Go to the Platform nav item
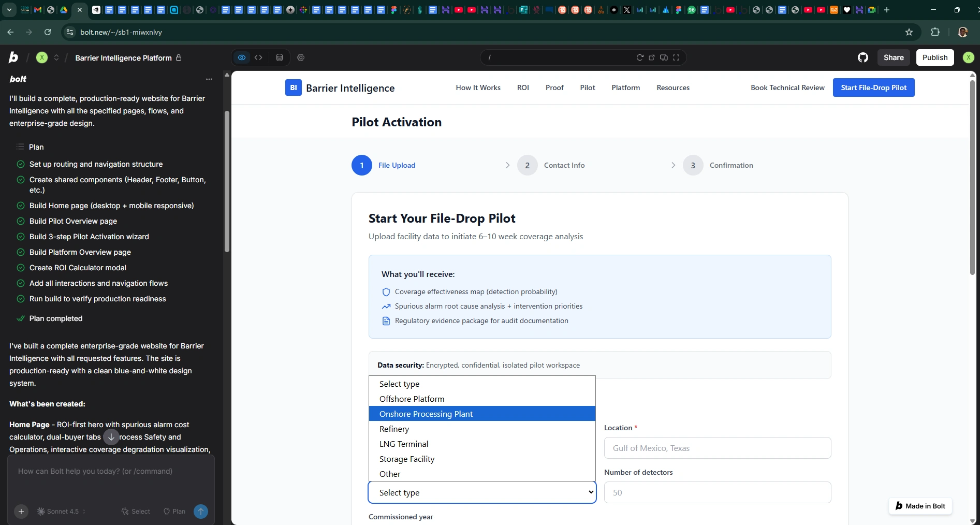 (x=625, y=87)
